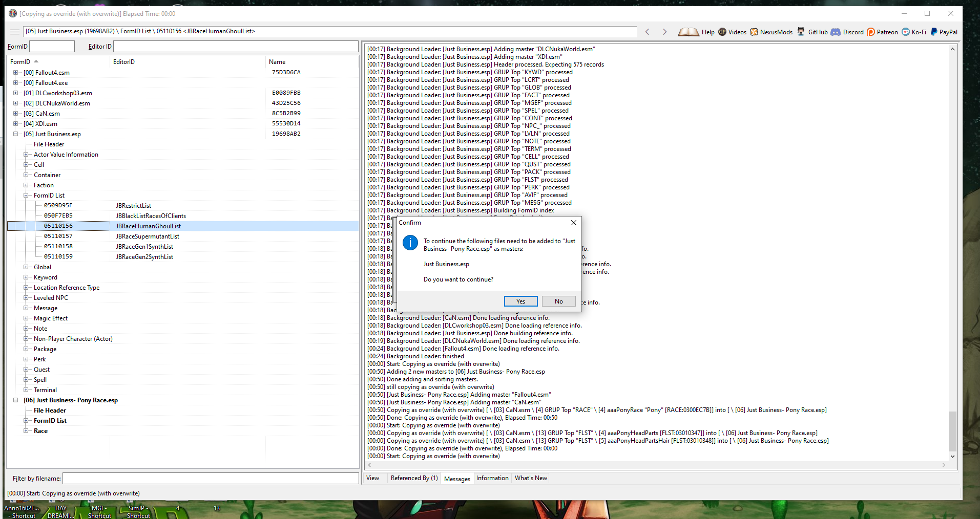
Task: Open the NexusMods link icon
Action: [754, 32]
